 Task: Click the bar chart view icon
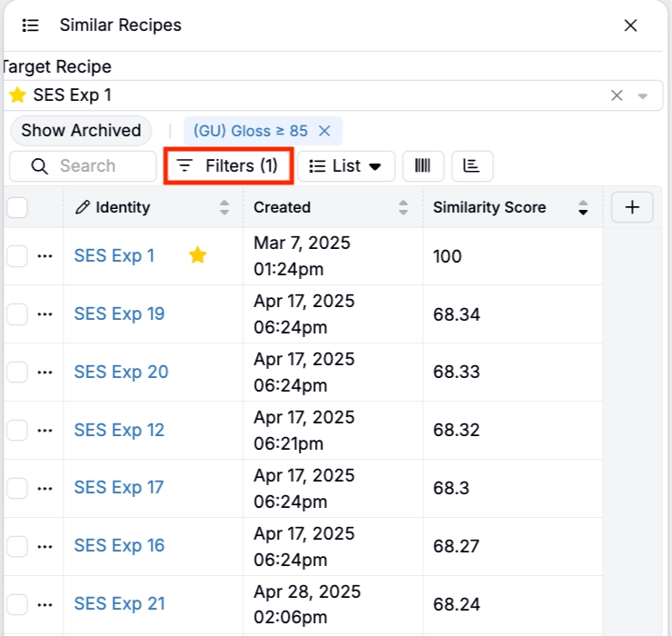[x=471, y=166]
